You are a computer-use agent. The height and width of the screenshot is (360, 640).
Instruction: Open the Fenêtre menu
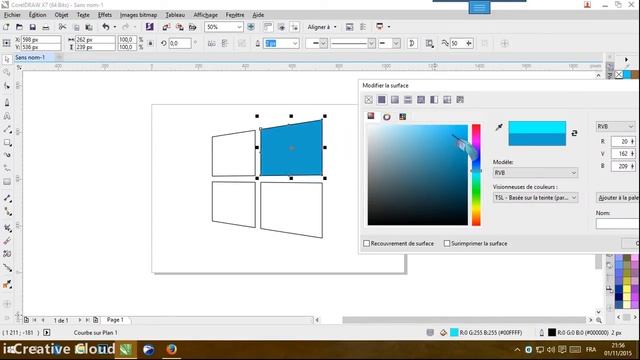235,15
